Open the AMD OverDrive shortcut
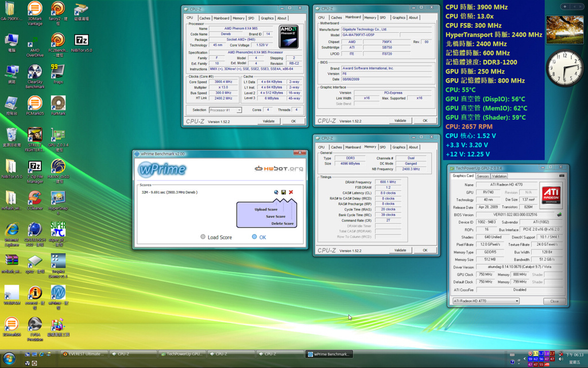Image resolution: width=588 pixels, height=368 pixels. [x=35, y=45]
